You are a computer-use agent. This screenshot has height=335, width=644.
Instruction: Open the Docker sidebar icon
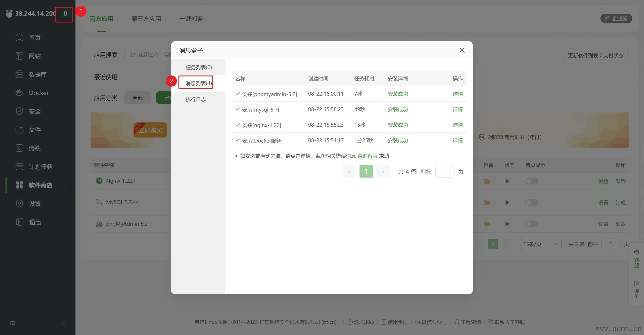(x=19, y=93)
